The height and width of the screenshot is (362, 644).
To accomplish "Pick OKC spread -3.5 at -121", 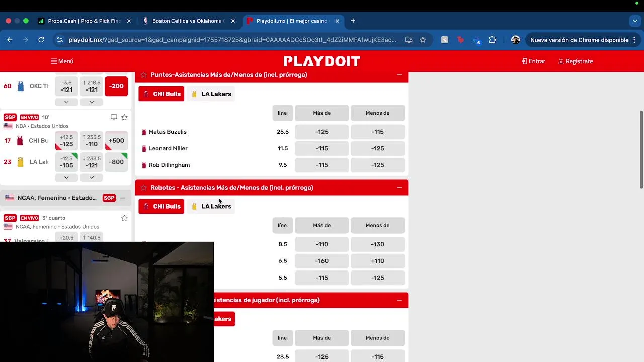I will coord(66,86).
